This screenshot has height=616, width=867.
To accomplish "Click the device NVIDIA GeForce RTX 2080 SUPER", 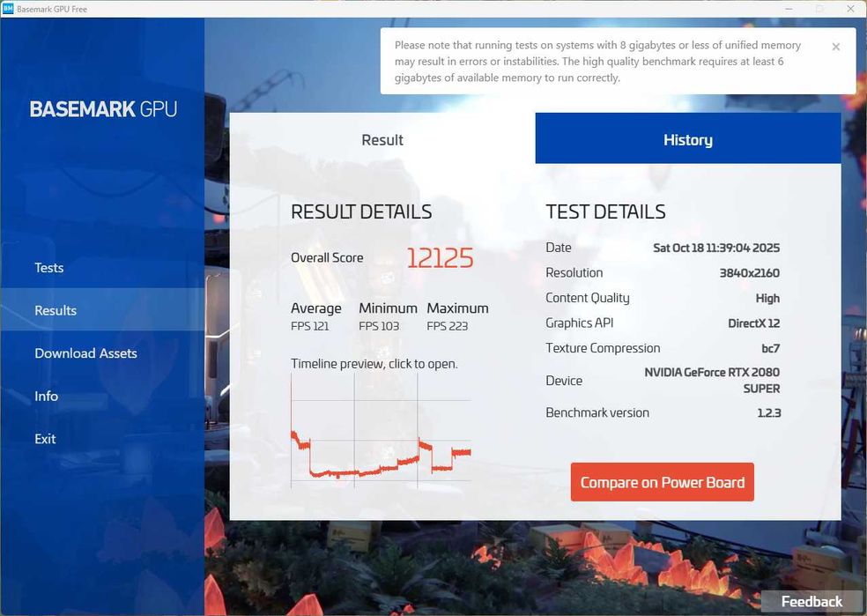I will (x=712, y=381).
